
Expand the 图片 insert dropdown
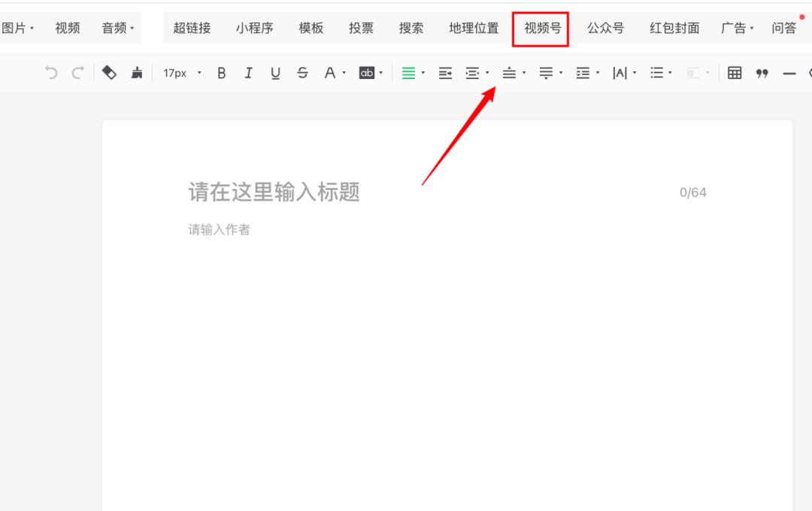(17, 29)
